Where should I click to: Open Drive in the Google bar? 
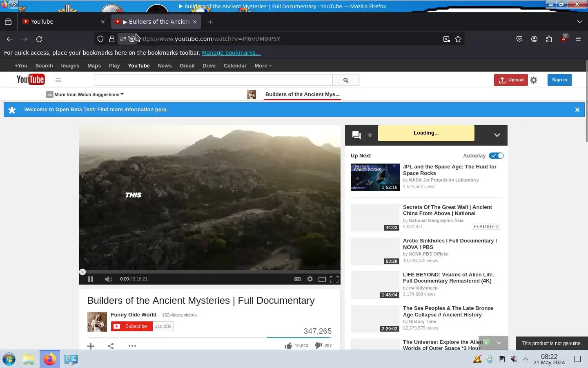[x=209, y=66]
